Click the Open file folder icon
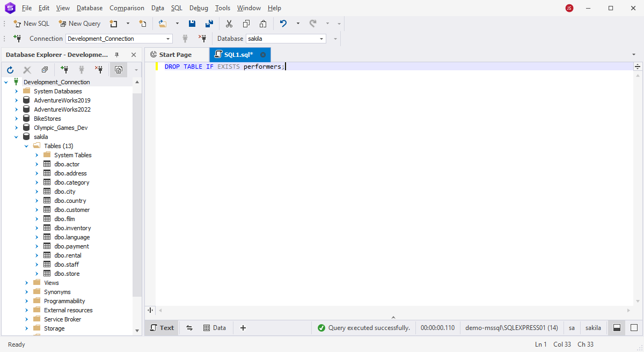 163,24
